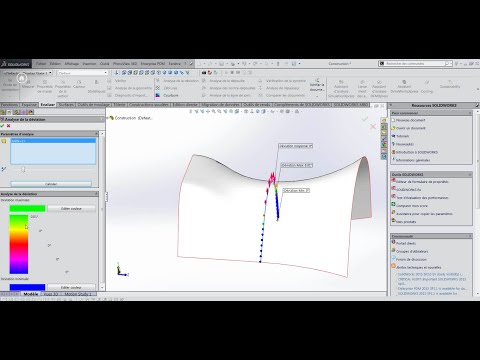Open Analyse de la dépouille

pyautogui.click(x=224, y=81)
